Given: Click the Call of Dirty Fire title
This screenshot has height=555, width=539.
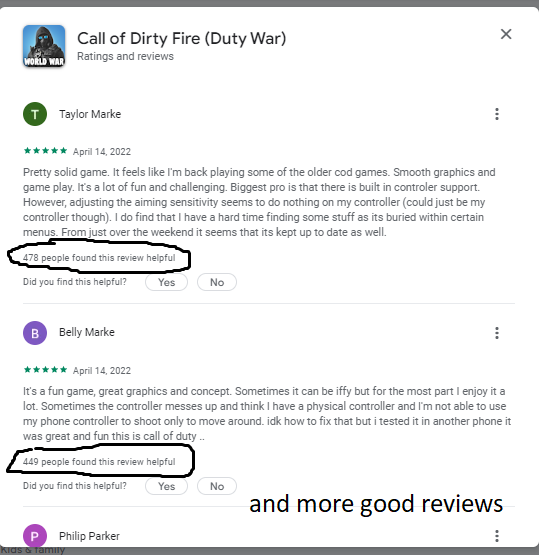Looking at the screenshot, I should pos(182,38).
